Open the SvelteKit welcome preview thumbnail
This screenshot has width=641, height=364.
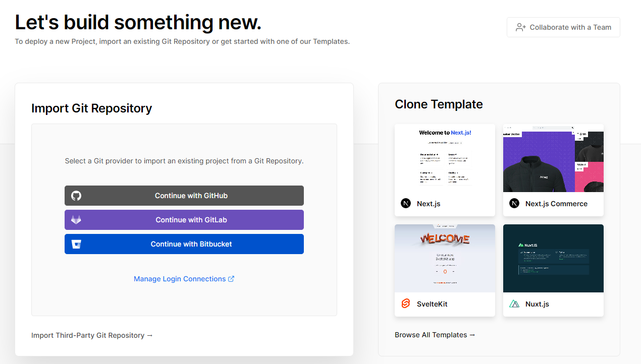(445, 258)
